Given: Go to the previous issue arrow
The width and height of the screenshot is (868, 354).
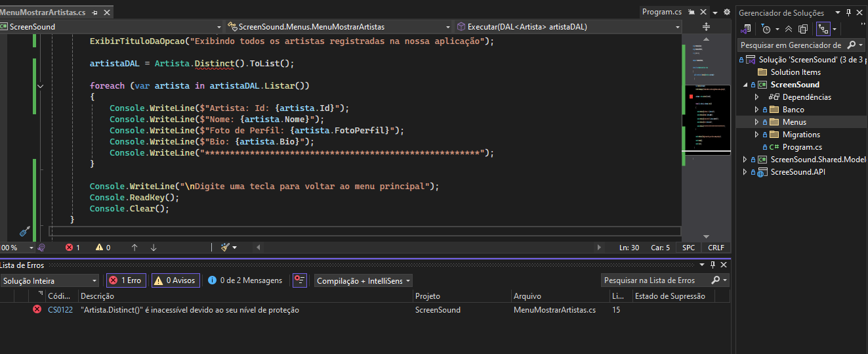Looking at the screenshot, I should (x=134, y=248).
